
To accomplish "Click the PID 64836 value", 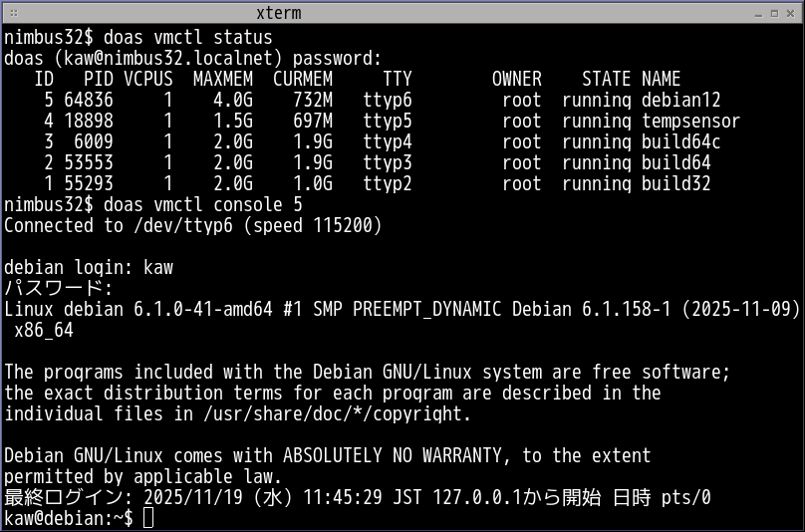I will 88,101.
